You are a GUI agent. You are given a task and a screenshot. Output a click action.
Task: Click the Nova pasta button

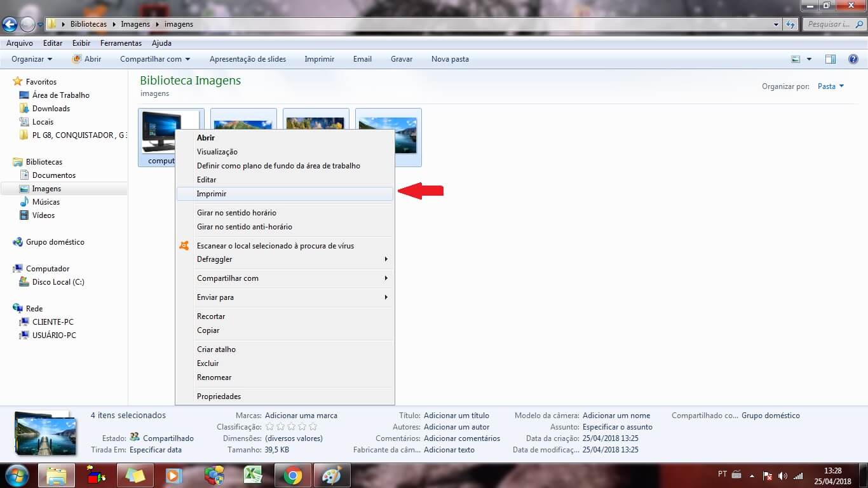point(450,59)
